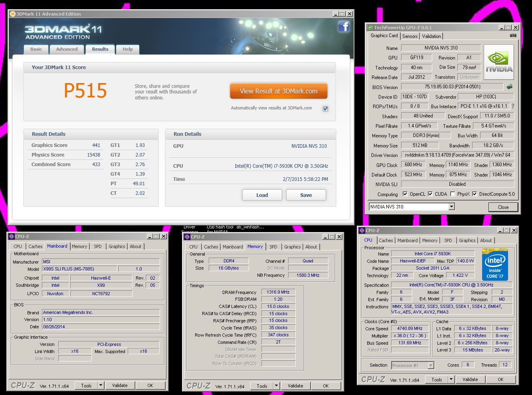Open the NVIDIA NVS 310 GPU dropdown

451,206
